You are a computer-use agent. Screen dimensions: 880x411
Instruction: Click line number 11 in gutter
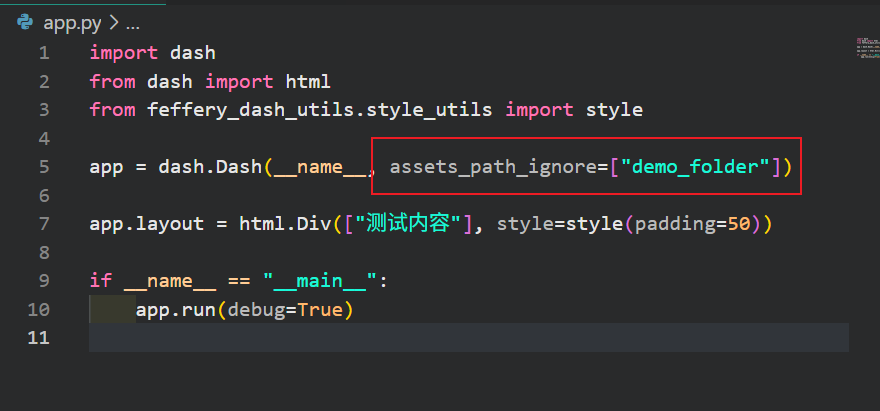point(38,338)
